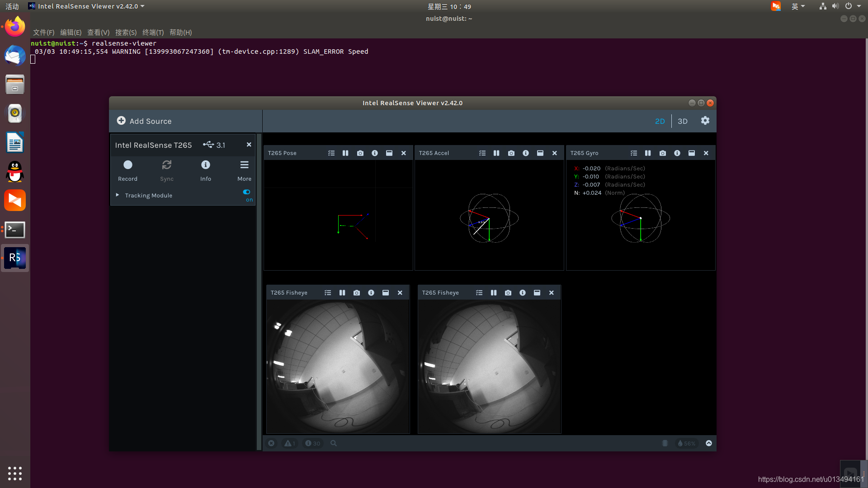Click Add Source button
Image resolution: width=868 pixels, height=488 pixels.
tap(144, 121)
